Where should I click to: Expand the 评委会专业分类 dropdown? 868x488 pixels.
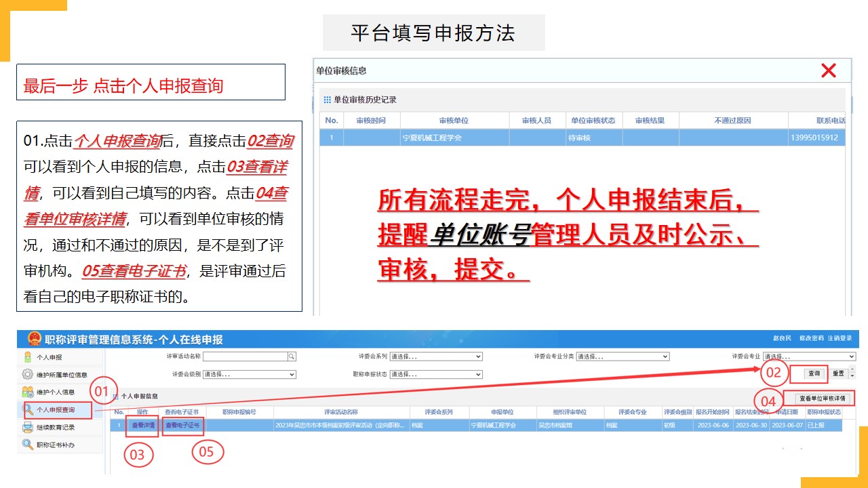623,357
